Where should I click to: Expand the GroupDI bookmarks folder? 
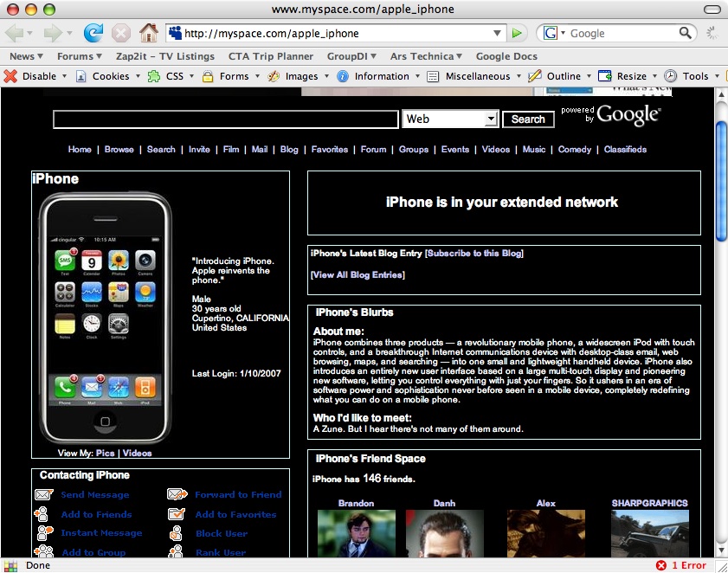(x=351, y=56)
